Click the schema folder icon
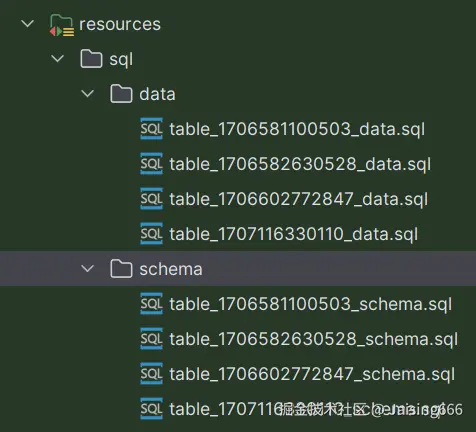Screen dimensions: 476x432 click(x=121, y=269)
